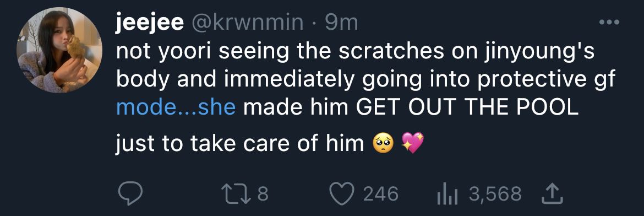Like the tweet with the heart icon
The height and width of the screenshot is (216, 644).
click(342, 194)
